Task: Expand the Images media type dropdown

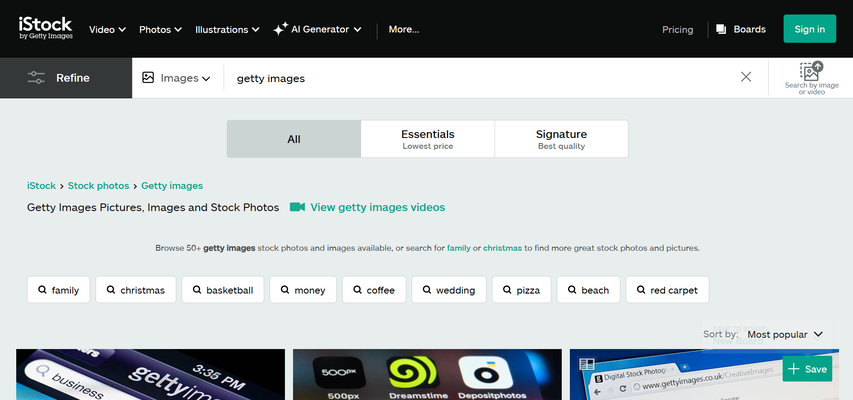Action: pyautogui.click(x=176, y=78)
